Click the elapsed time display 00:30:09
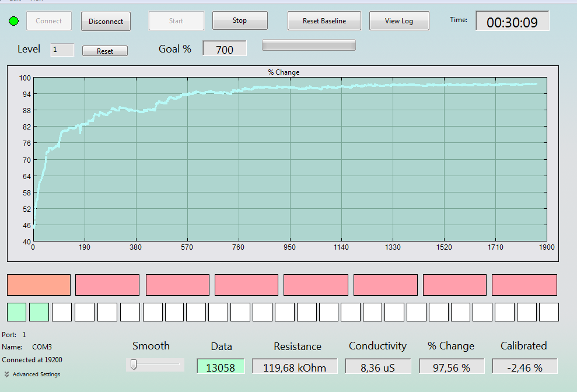 point(512,22)
